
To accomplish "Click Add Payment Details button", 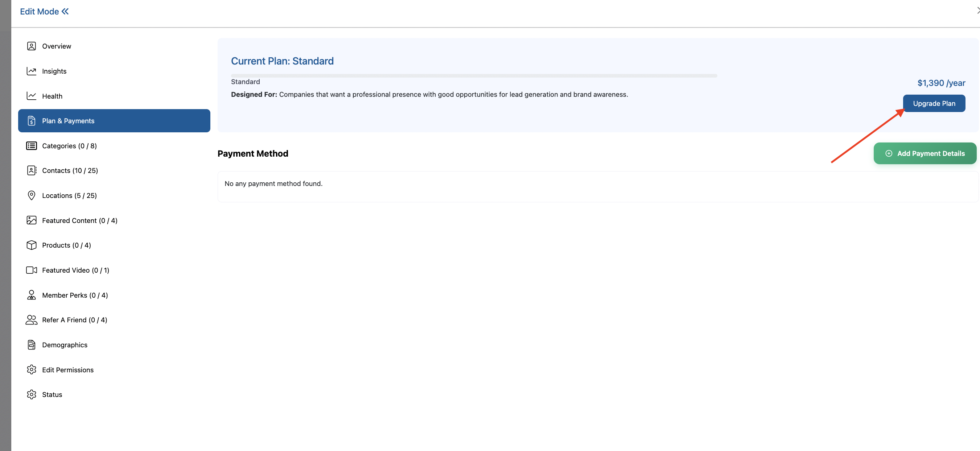I will 925,153.
